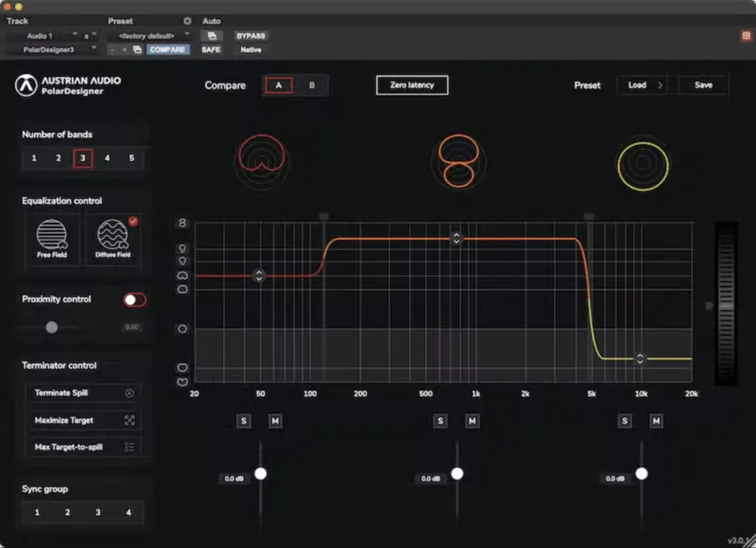Select 3 bands option
756x548 pixels.
[x=83, y=158]
